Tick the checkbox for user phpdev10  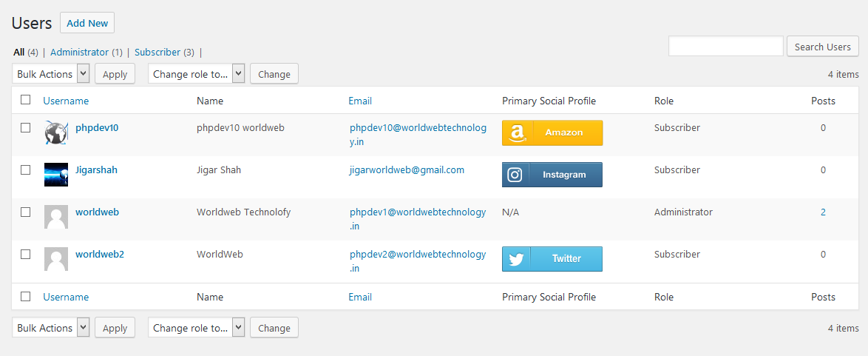26,127
